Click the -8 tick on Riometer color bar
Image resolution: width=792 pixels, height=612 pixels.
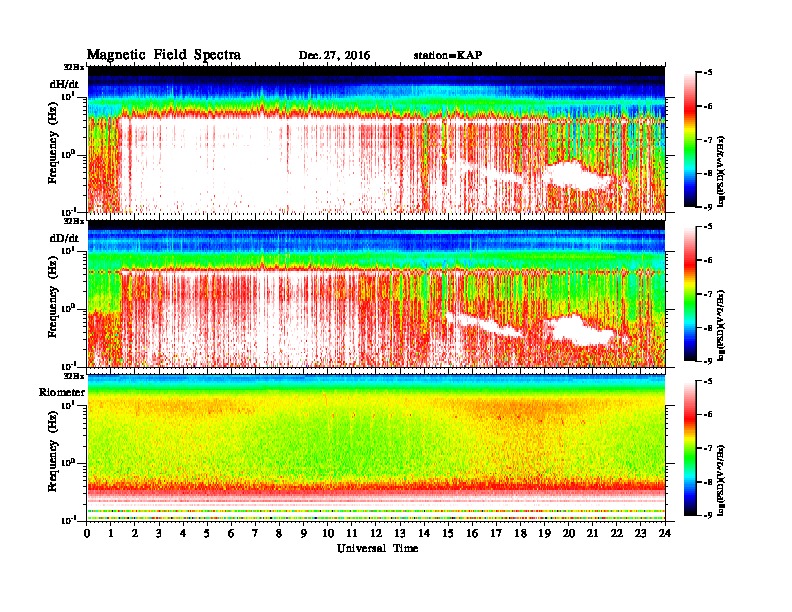pyautogui.click(x=708, y=482)
